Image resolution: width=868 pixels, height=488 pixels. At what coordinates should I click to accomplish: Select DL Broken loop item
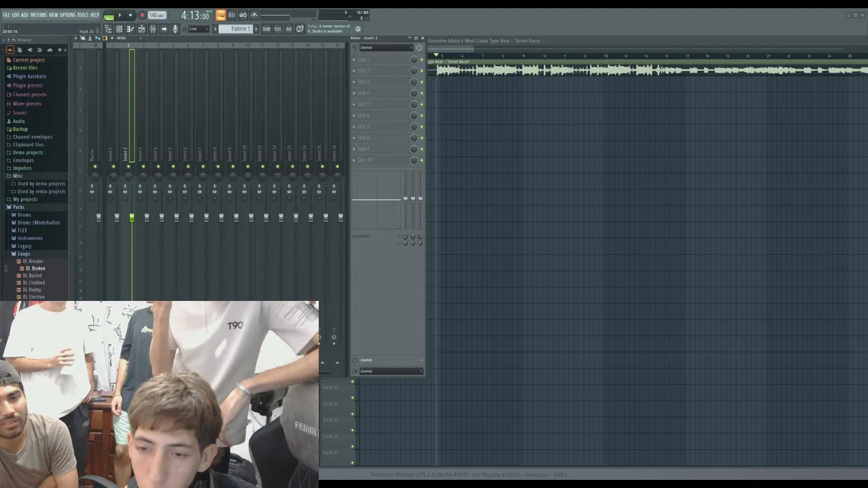point(35,268)
